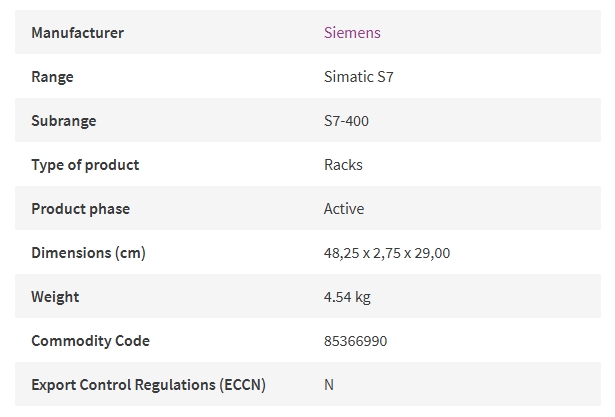The image size is (615, 417).
Task: Click the Export Control Regulations (ECCN) label
Action: [148, 385]
